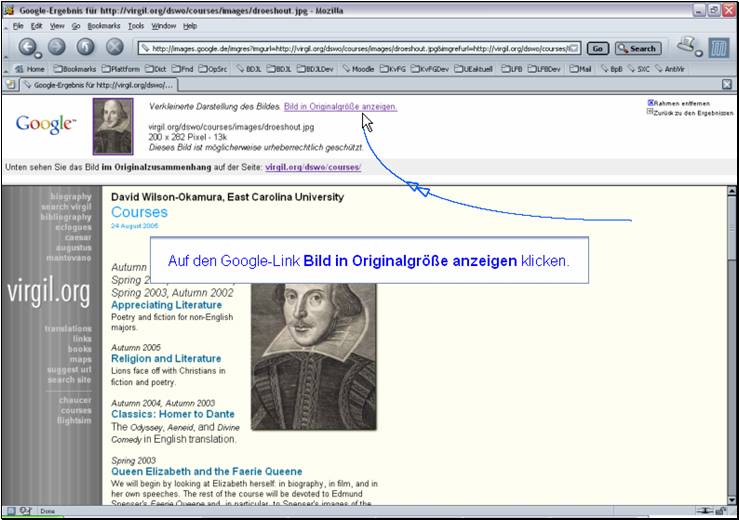
Task: Click the 'Bild in Originalgröße anzeigen' link
Action: [x=340, y=106]
